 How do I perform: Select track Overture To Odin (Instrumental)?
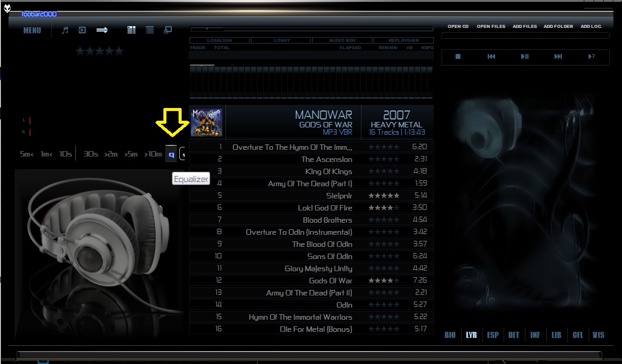(x=312, y=232)
